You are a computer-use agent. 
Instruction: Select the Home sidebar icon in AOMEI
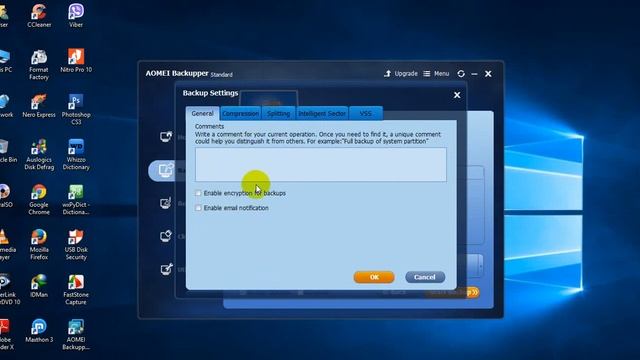[x=166, y=136]
